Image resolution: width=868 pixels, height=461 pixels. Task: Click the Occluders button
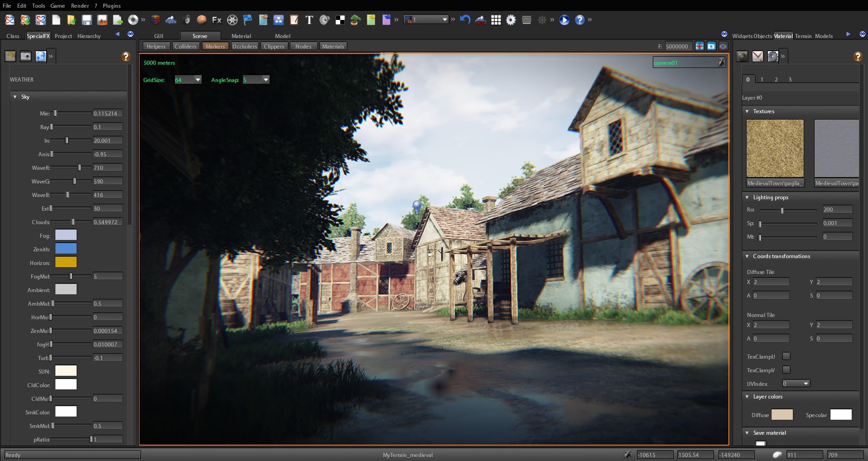(x=245, y=46)
